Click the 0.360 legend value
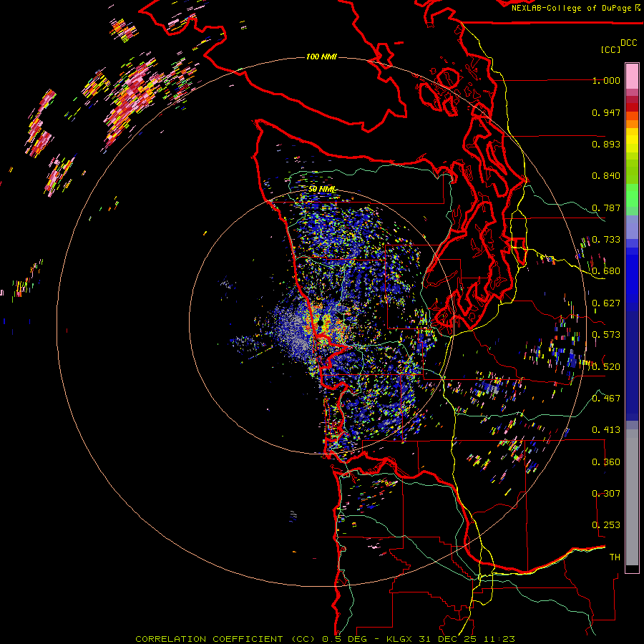The width and height of the screenshot is (644, 644). (x=606, y=462)
